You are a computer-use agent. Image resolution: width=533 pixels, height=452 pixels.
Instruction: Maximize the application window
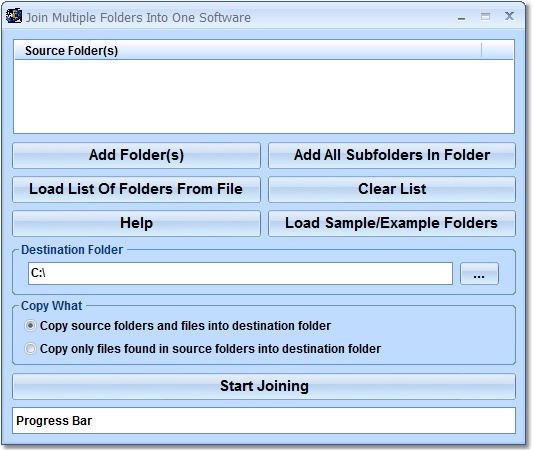(485, 17)
